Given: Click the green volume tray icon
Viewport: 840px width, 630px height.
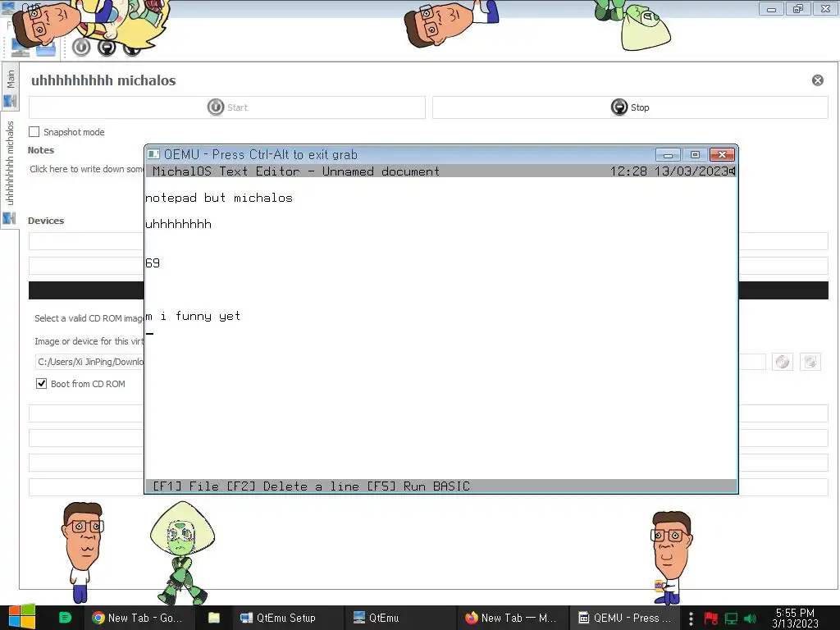Looking at the screenshot, I should pyautogui.click(x=751, y=619).
